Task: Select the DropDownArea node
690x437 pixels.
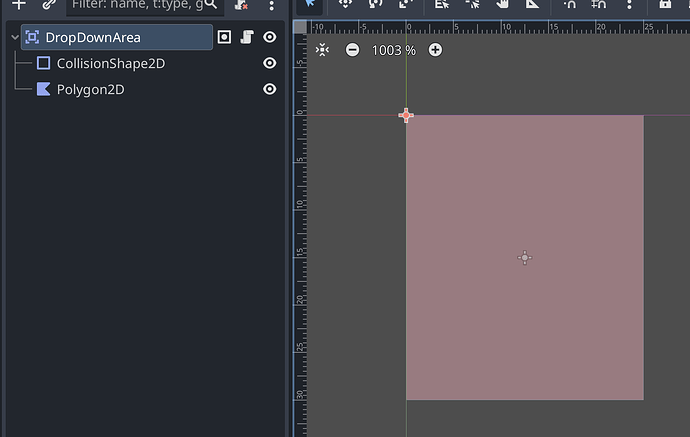Action: [117, 37]
